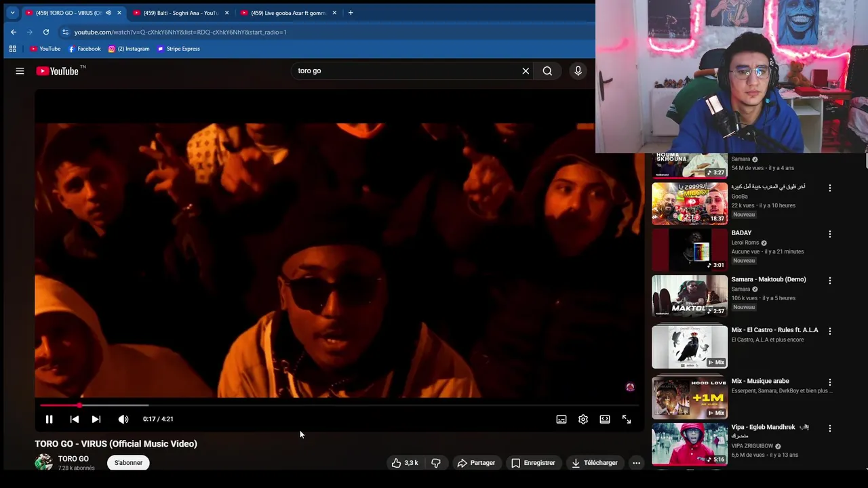Image resolution: width=868 pixels, height=488 pixels.
Task: Click the video title TORO GO - VIRUS
Action: click(x=116, y=443)
